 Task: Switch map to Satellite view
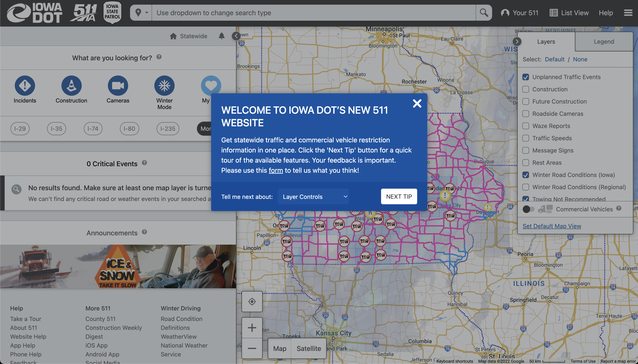tap(308, 348)
